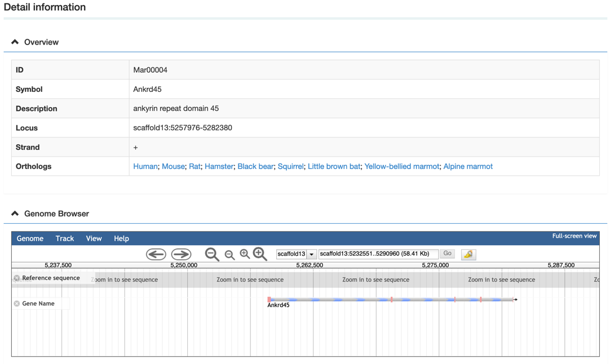Click the small zoom in magnifier

pos(245,254)
